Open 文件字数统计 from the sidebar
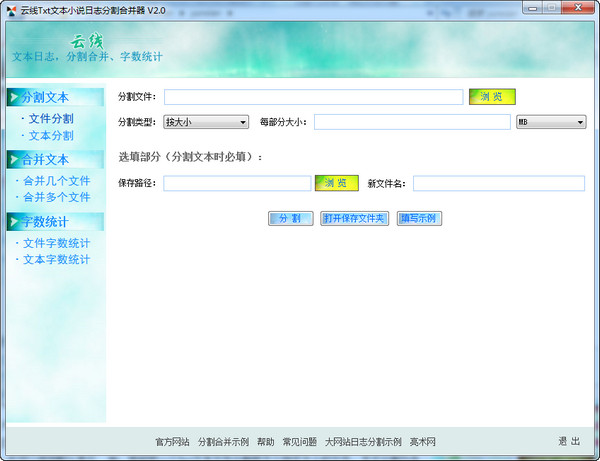600x461 pixels. tap(57, 243)
